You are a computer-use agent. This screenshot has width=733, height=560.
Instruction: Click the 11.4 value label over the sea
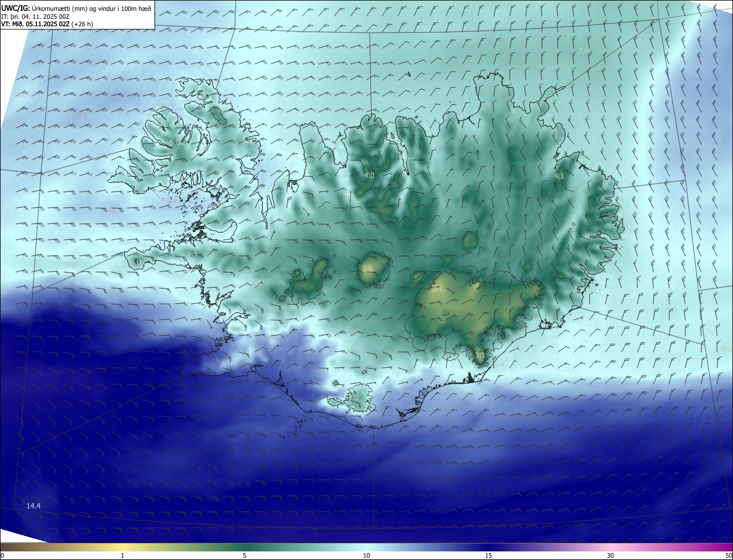[77, 118]
